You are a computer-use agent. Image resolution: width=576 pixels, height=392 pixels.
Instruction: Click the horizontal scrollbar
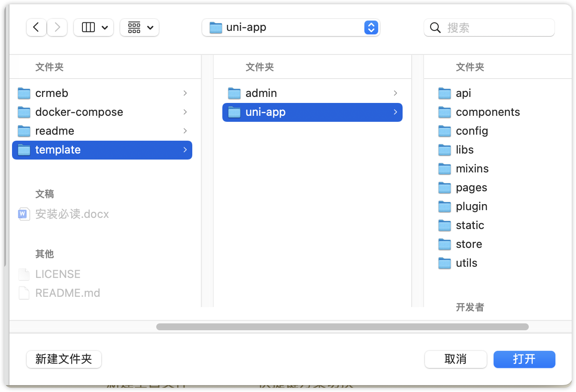(342, 327)
